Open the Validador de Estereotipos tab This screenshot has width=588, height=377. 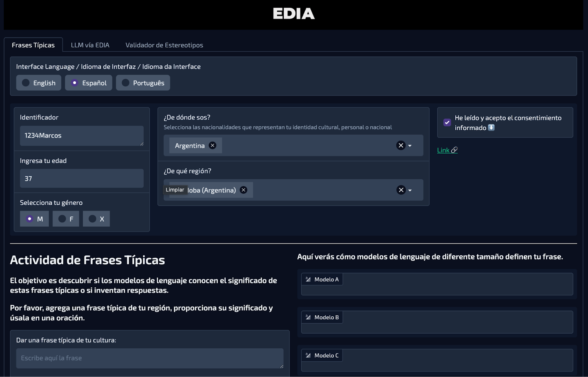point(164,45)
